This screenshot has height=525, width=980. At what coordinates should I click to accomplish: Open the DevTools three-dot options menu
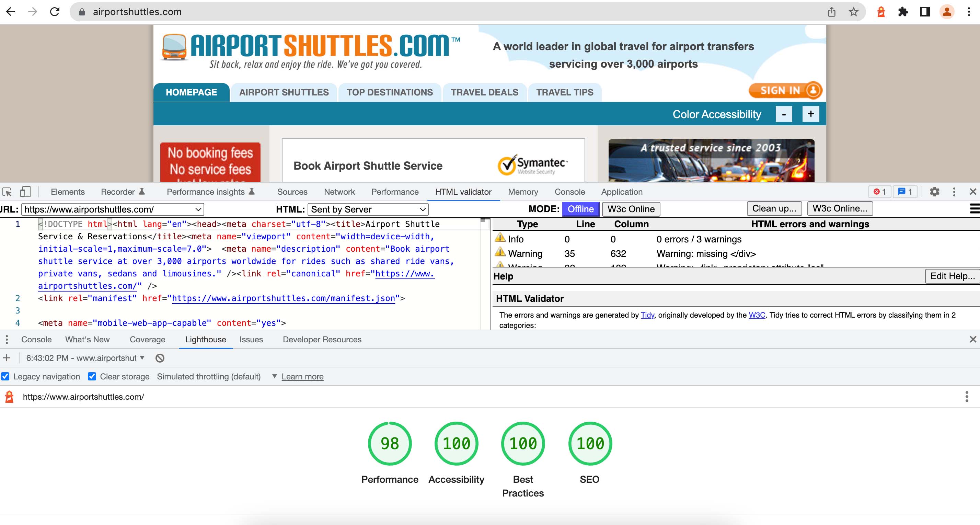coord(955,192)
